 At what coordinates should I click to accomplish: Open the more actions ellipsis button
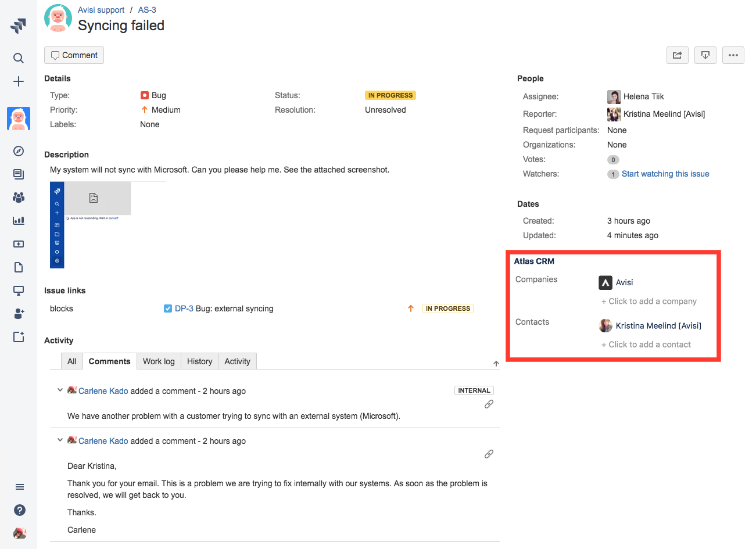(733, 55)
